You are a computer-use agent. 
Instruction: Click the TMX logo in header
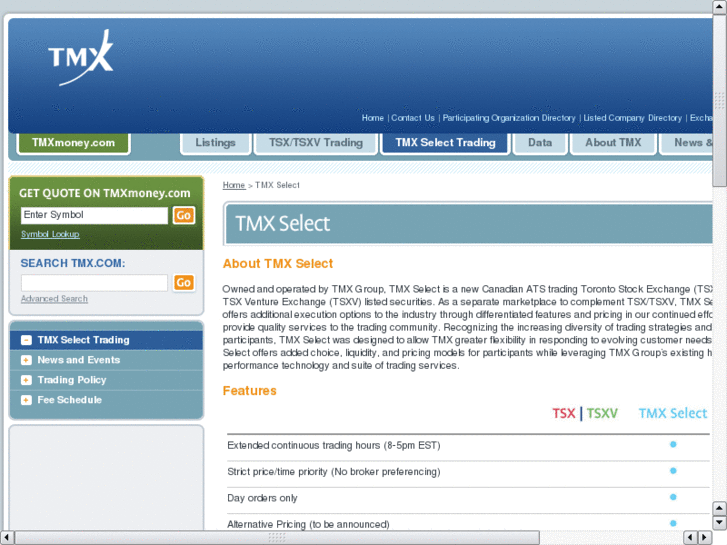(x=81, y=58)
